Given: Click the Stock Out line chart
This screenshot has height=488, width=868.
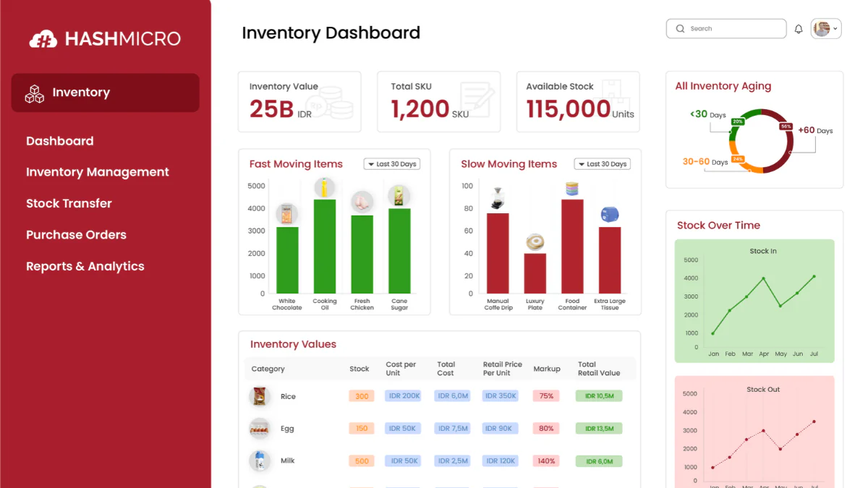Looking at the screenshot, I should (754, 432).
